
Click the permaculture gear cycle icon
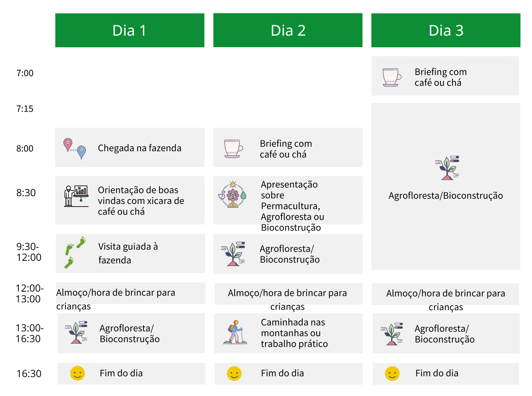(x=233, y=195)
